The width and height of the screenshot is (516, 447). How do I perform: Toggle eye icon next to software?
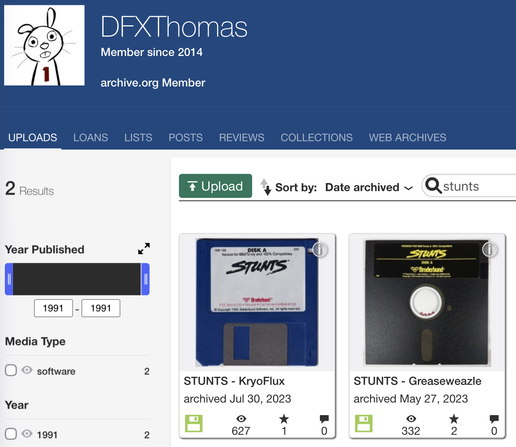pos(27,370)
